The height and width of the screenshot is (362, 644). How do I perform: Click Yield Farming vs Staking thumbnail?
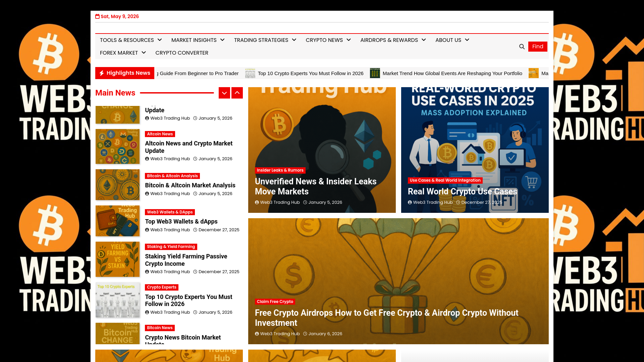tap(117, 259)
